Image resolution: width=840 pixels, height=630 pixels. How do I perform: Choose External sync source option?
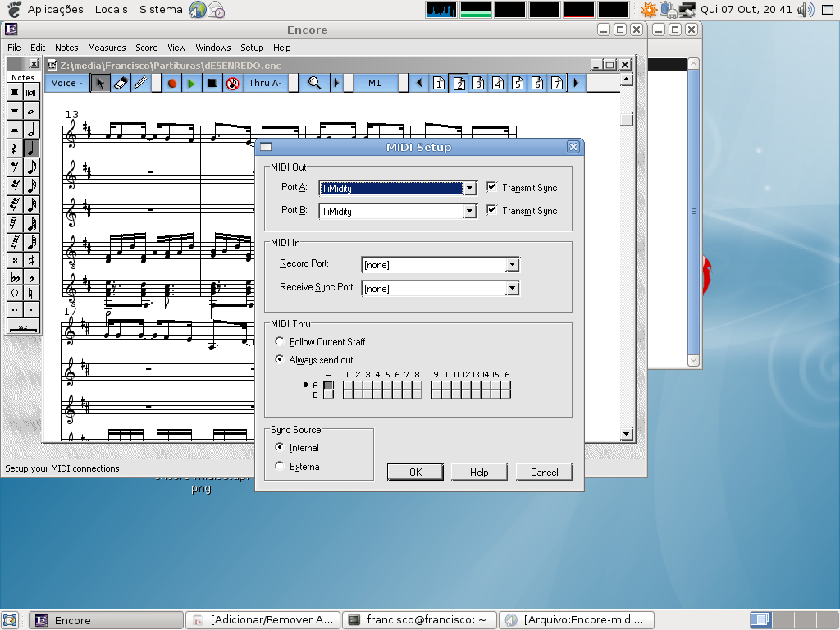280,466
